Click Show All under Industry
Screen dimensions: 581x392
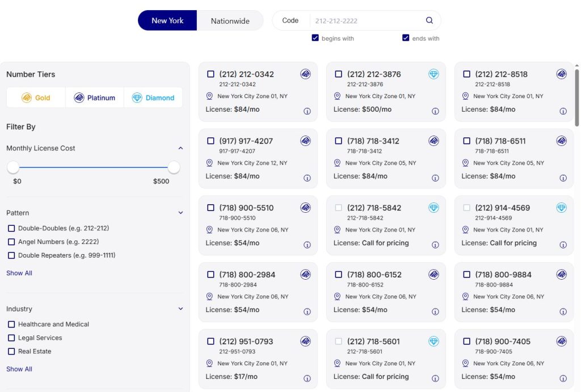coord(19,369)
